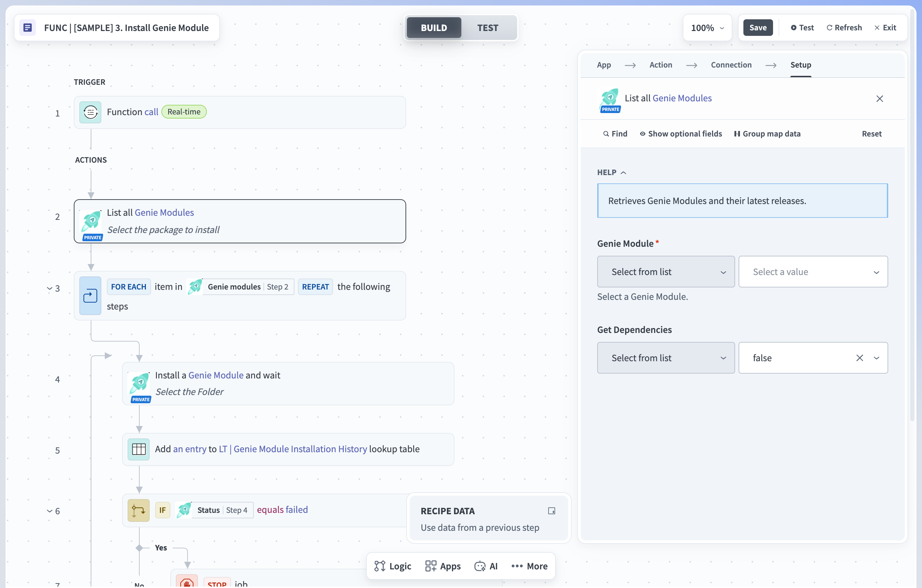922x588 pixels.
Task: Click the Function call trigger icon
Action: (x=90, y=112)
